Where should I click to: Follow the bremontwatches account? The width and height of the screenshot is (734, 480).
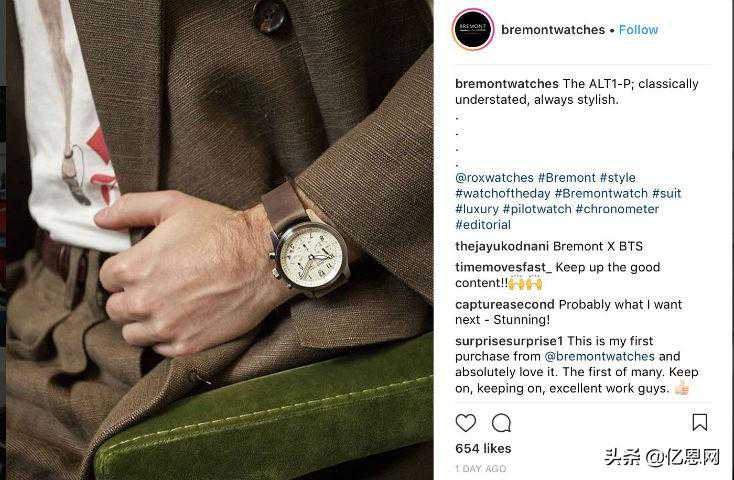coord(638,30)
